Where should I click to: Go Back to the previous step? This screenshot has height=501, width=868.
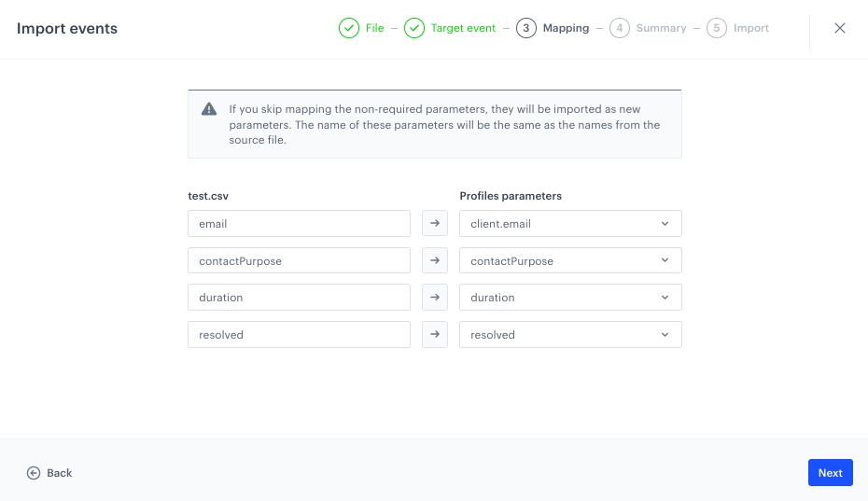coord(50,473)
